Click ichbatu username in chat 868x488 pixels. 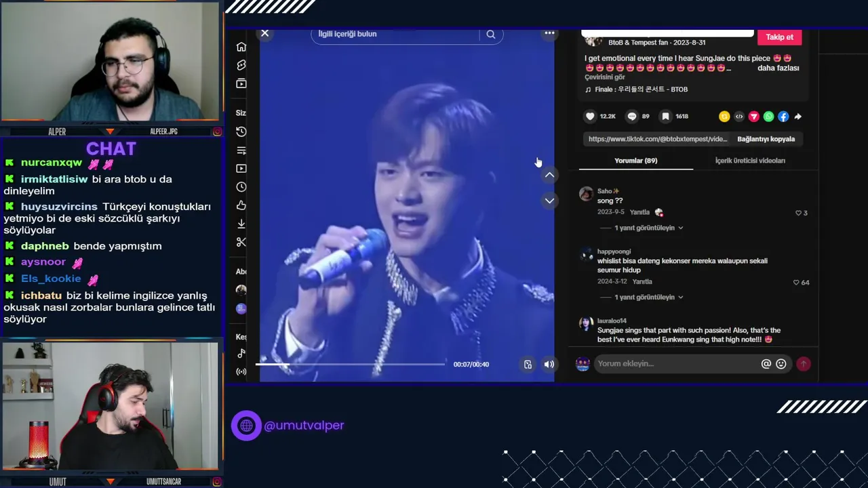tap(41, 296)
